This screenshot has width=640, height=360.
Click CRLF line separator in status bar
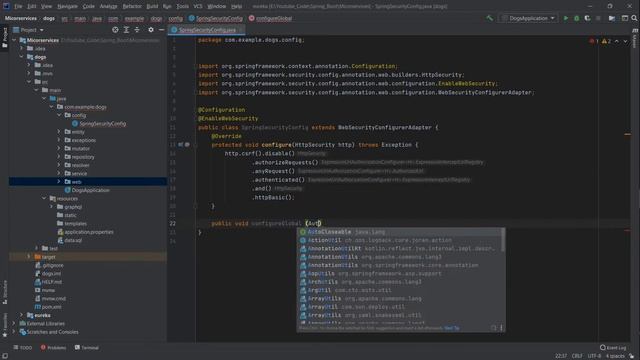(577, 356)
